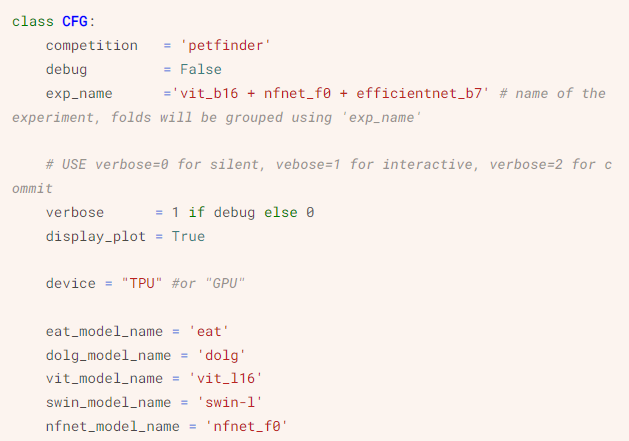Click the '#or "GPU"' comment
The image size is (629, 441).
[209, 283]
